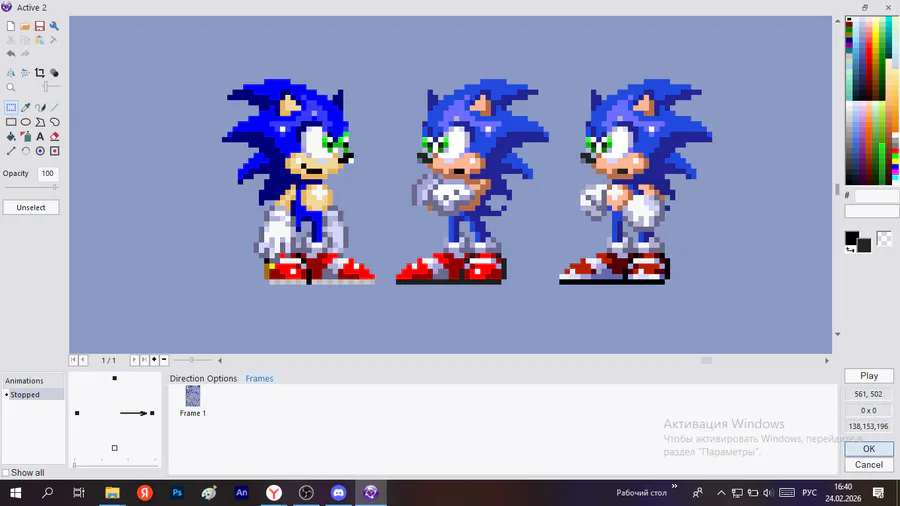Select the up direction square
Image resolution: width=900 pixels, height=506 pixels.
[115, 378]
